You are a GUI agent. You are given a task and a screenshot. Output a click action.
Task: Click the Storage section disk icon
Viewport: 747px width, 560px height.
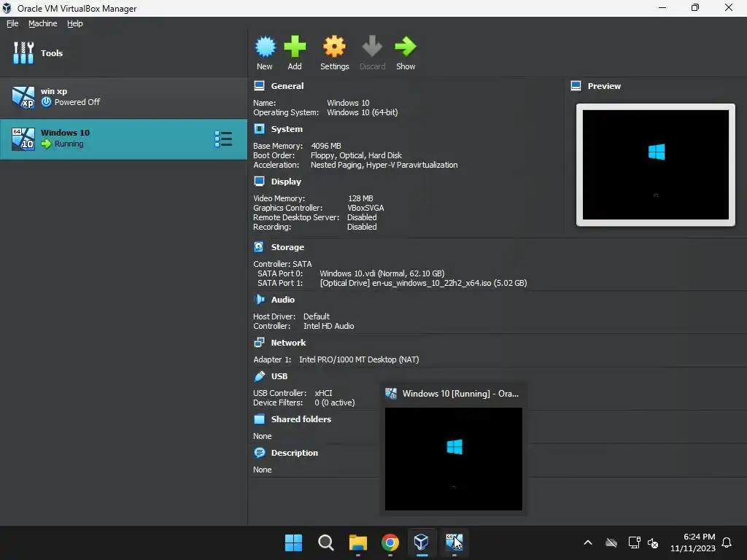coord(259,247)
